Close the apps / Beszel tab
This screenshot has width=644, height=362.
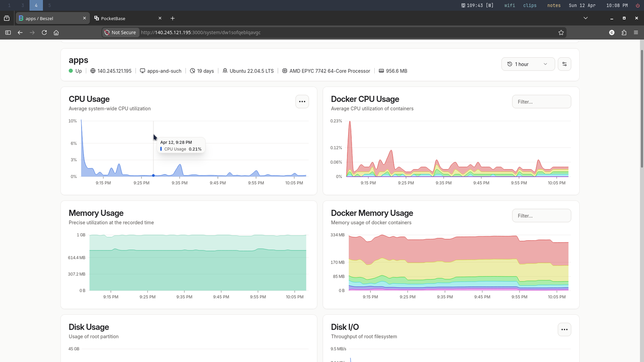[x=84, y=18]
